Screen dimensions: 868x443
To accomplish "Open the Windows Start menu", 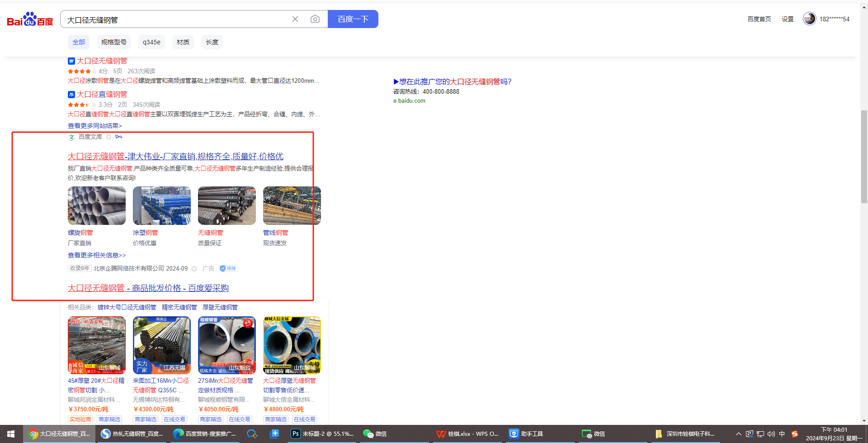I will (11, 434).
